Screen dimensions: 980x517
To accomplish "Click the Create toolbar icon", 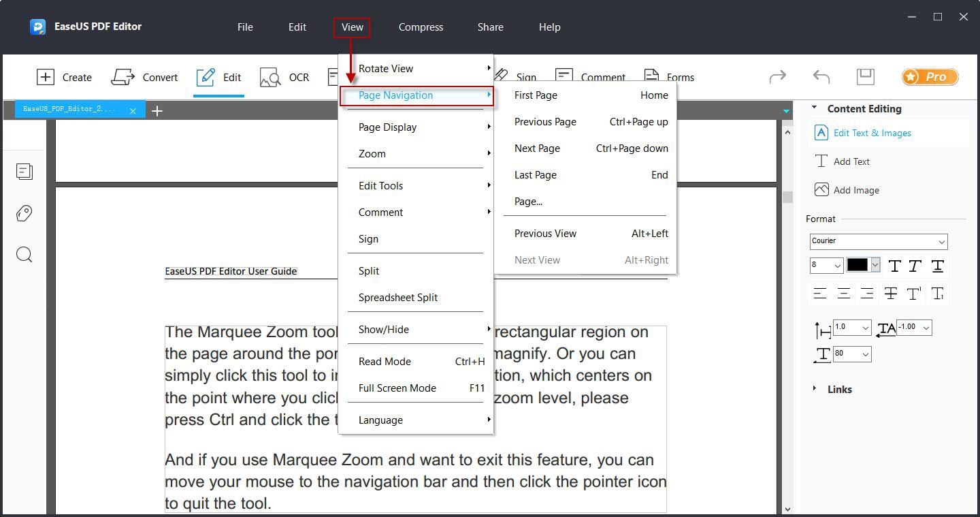I will point(46,77).
